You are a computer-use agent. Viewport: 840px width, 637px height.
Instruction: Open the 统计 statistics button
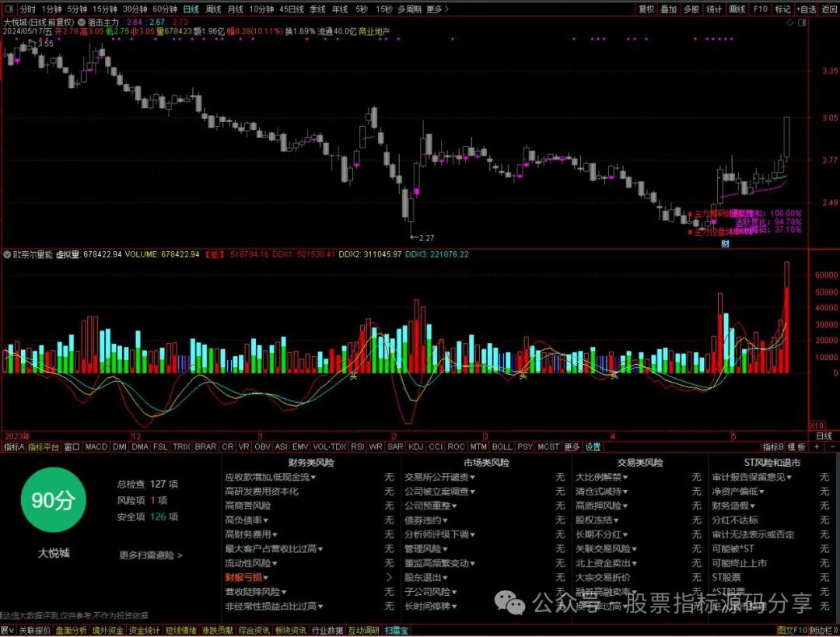tap(713, 9)
